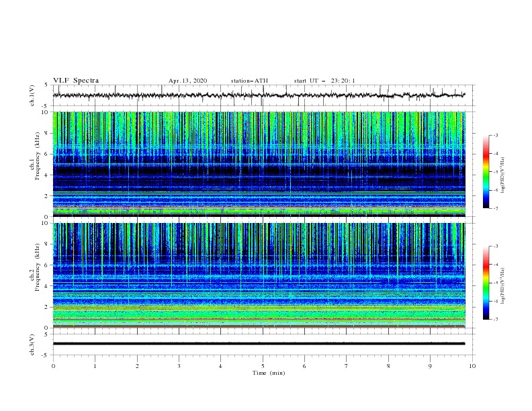
Task: Click the "ch.1(V)" axis label
Action: pyautogui.click(x=32, y=95)
